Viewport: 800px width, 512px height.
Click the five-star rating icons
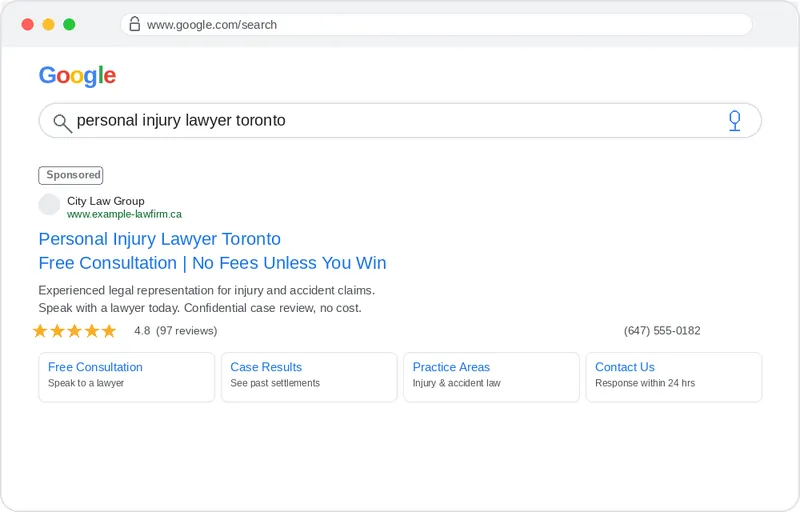74,331
